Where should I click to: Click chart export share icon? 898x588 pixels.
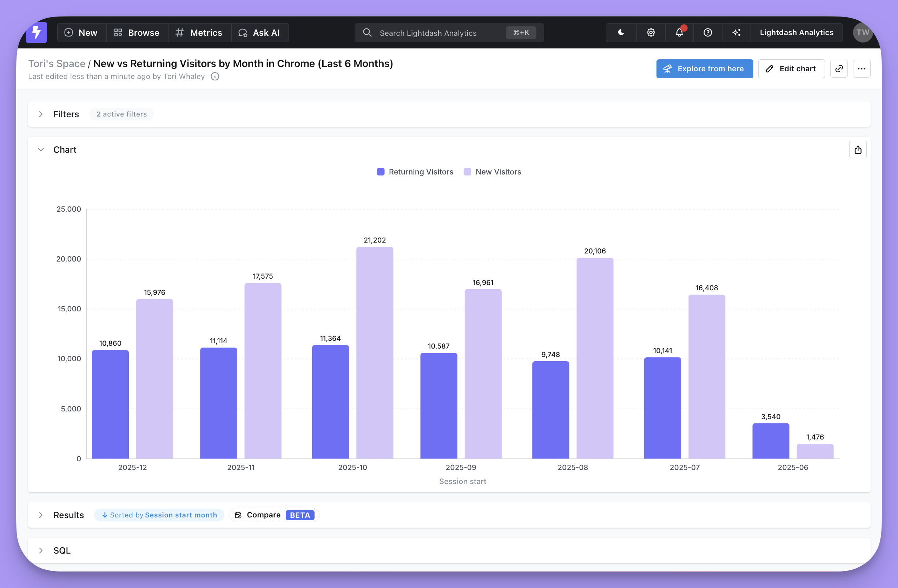tap(858, 150)
